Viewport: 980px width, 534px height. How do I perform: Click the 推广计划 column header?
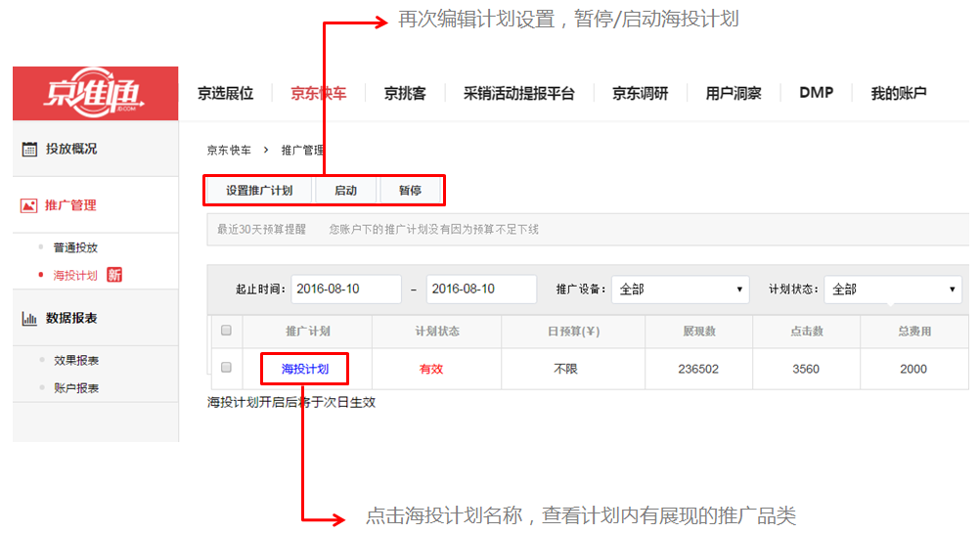(x=307, y=332)
